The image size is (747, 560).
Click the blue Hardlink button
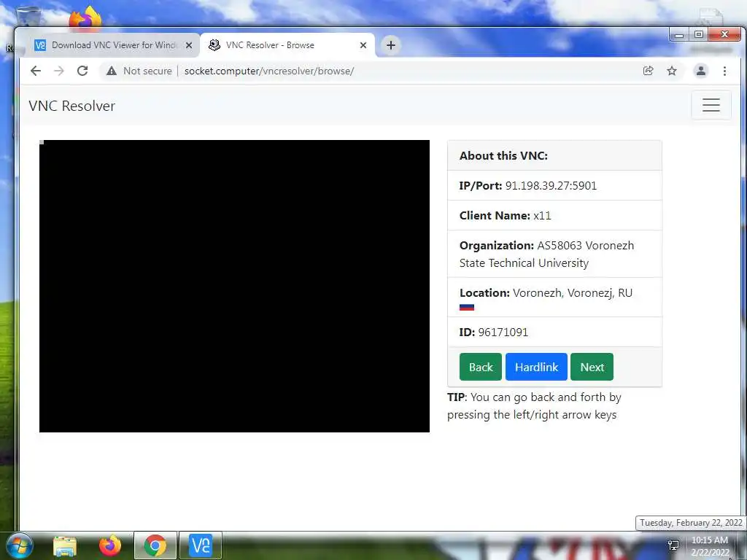click(536, 367)
